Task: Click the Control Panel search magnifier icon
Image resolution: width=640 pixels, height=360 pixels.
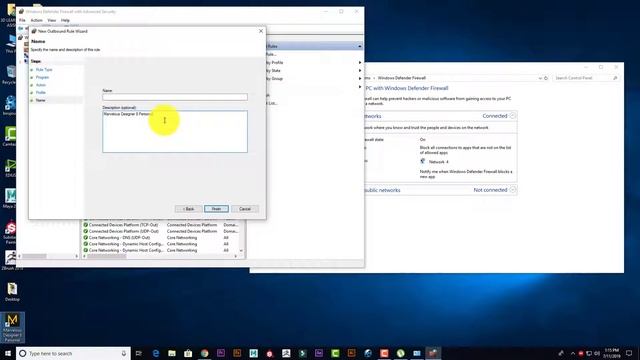Action: pos(615,78)
